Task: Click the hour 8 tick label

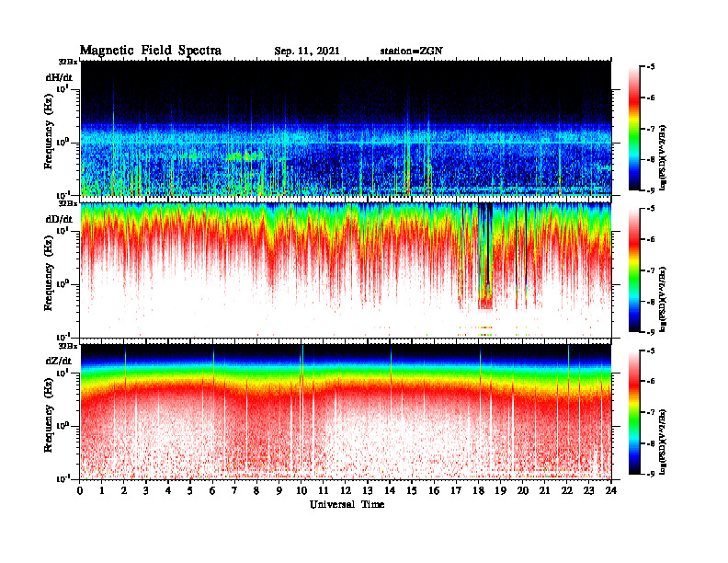Action: point(256,490)
